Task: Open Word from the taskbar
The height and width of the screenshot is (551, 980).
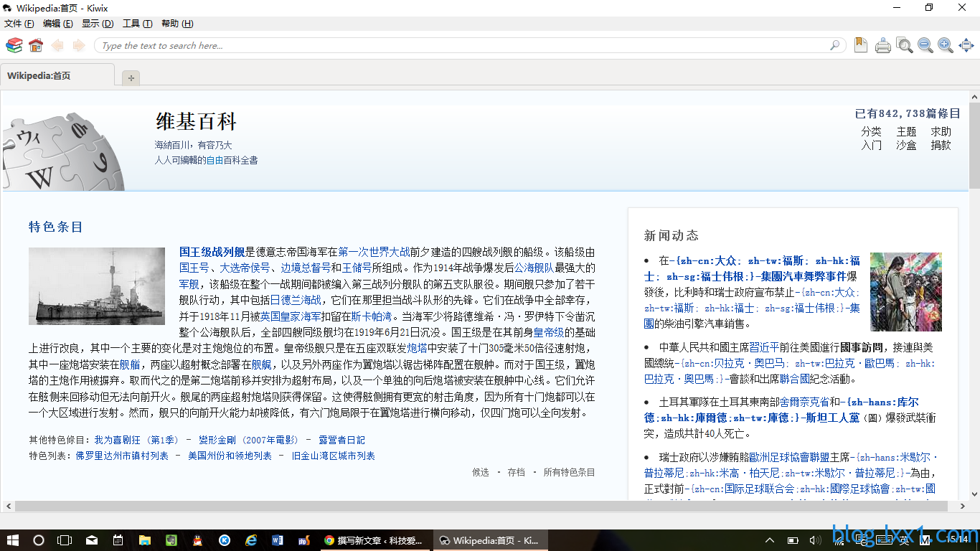Action: click(x=278, y=540)
